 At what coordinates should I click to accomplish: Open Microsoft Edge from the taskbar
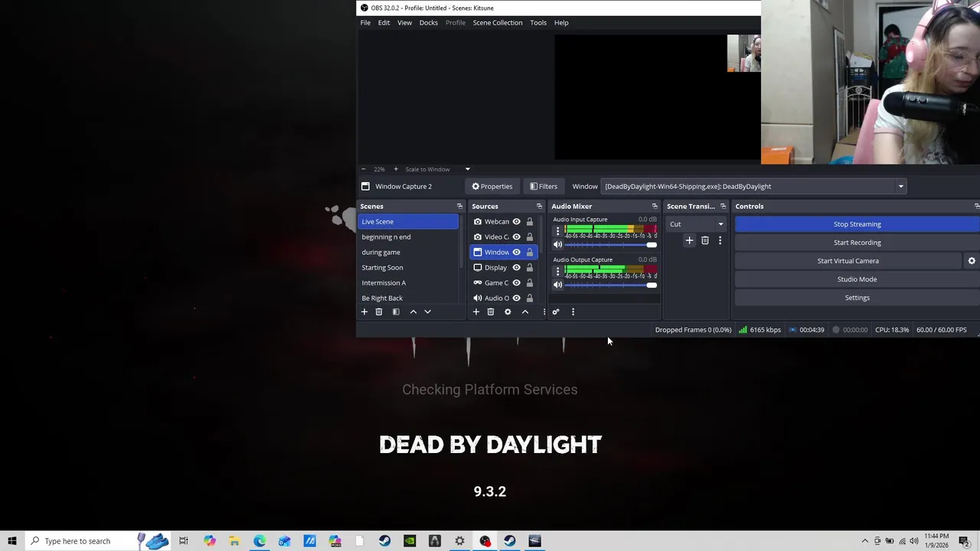260,541
